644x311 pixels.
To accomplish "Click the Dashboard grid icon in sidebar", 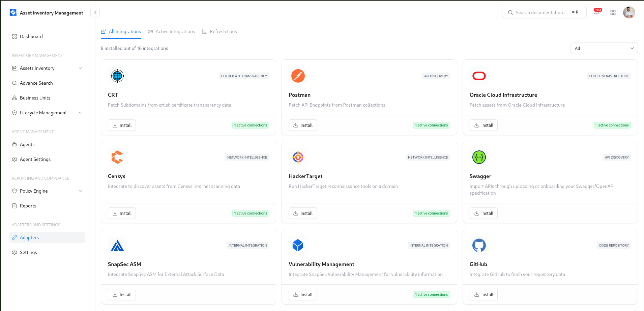I will 14,36.
